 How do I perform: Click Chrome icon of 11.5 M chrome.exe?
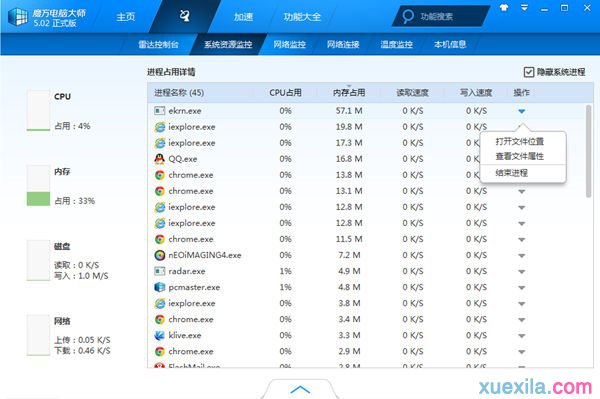tap(159, 239)
